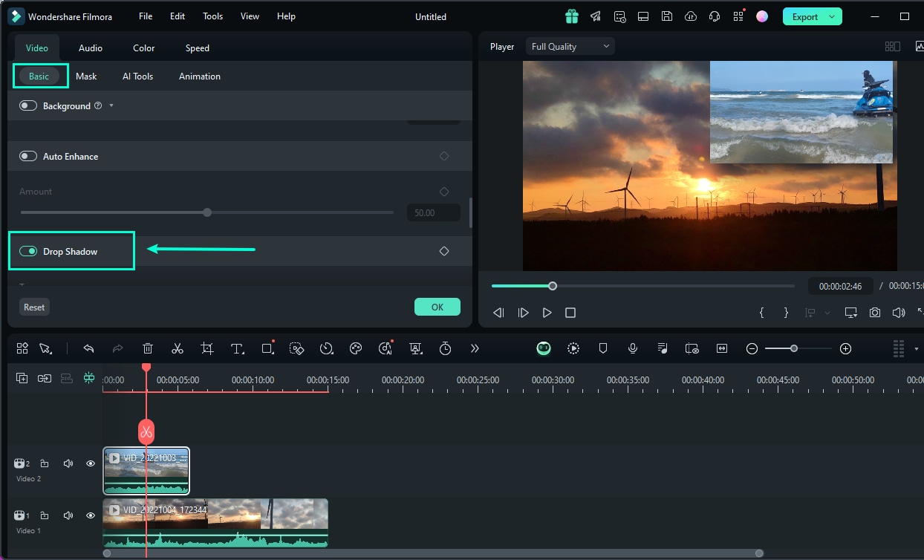Switch to the Color tab
The image size is (924, 560).
coord(144,48)
